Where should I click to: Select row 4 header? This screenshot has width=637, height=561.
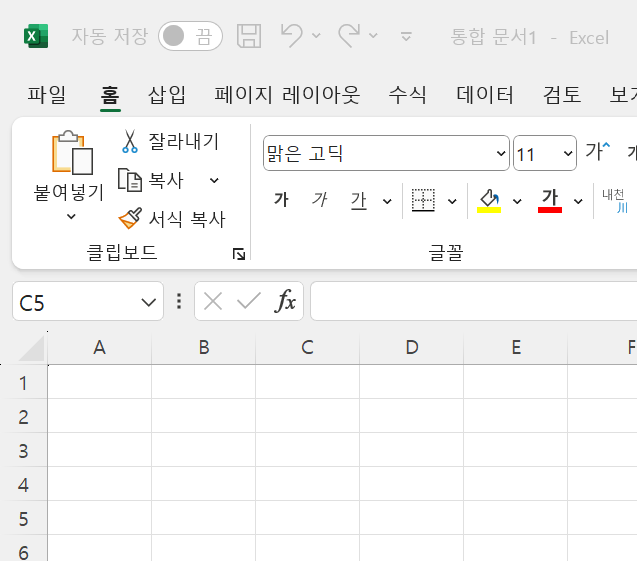(24, 485)
